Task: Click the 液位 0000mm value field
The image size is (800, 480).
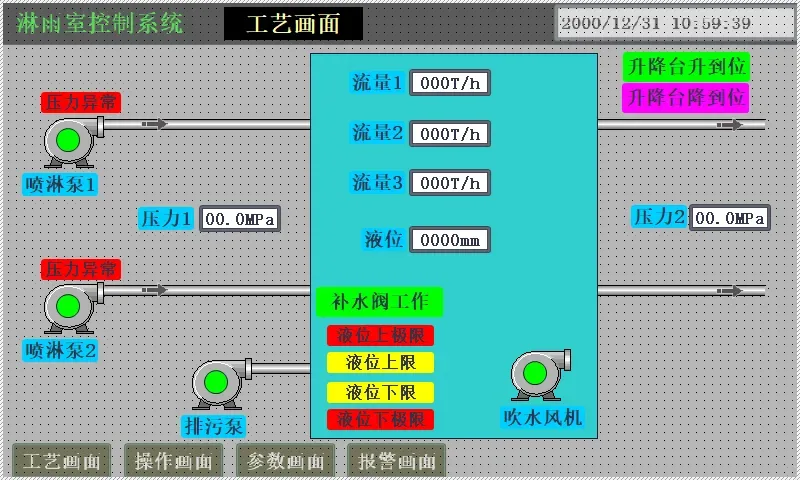Action: (x=450, y=240)
